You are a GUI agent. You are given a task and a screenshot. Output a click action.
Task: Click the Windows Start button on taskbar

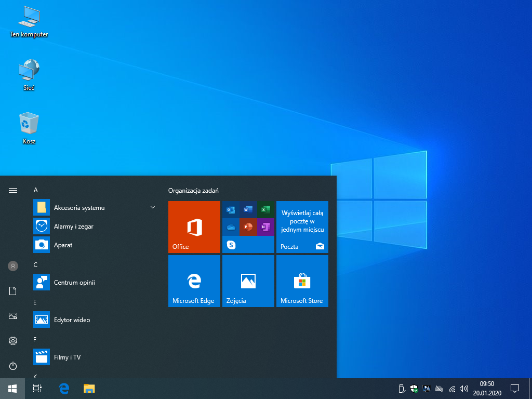point(12,389)
